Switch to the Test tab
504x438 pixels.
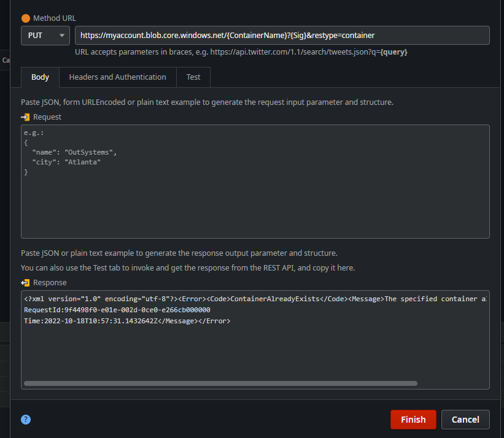tap(193, 77)
